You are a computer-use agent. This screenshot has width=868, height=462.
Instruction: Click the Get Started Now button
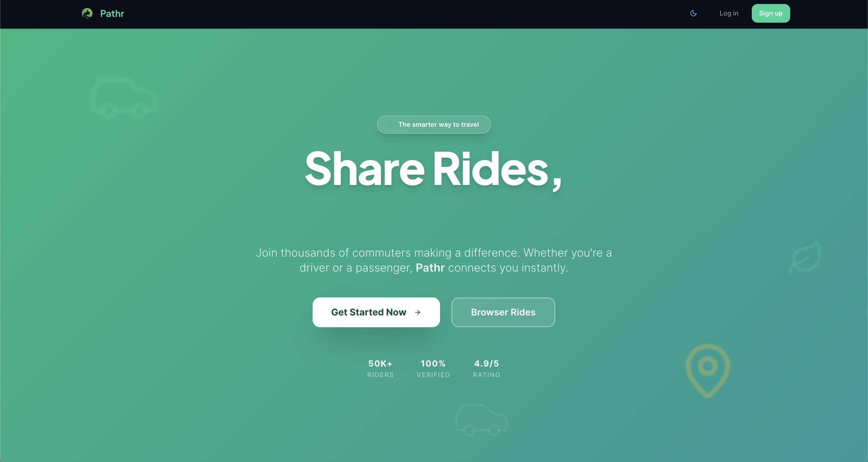(x=376, y=312)
